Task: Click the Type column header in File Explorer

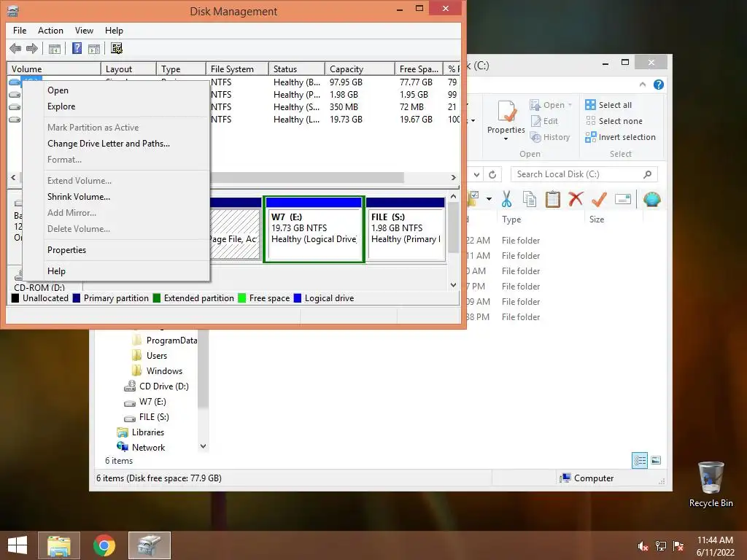Action: point(541,219)
